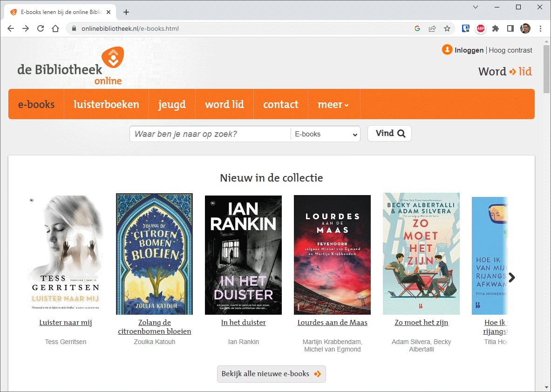Close the E-books lenen tab
The image size is (551, 392).
[x=109, y=12]
